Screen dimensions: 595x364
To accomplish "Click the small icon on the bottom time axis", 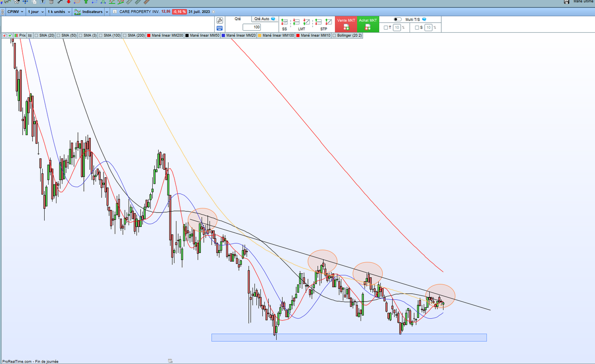I will coord(170,361).
